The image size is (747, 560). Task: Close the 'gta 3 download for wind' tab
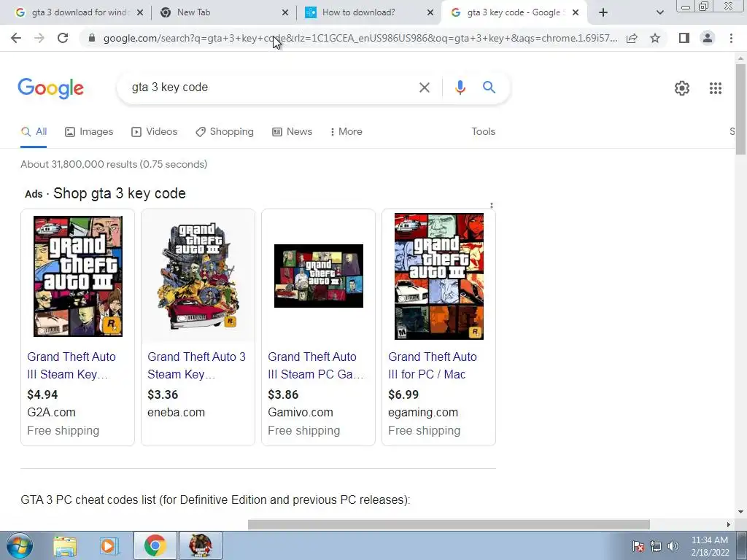pyautogui.click(x=139, y=13)
